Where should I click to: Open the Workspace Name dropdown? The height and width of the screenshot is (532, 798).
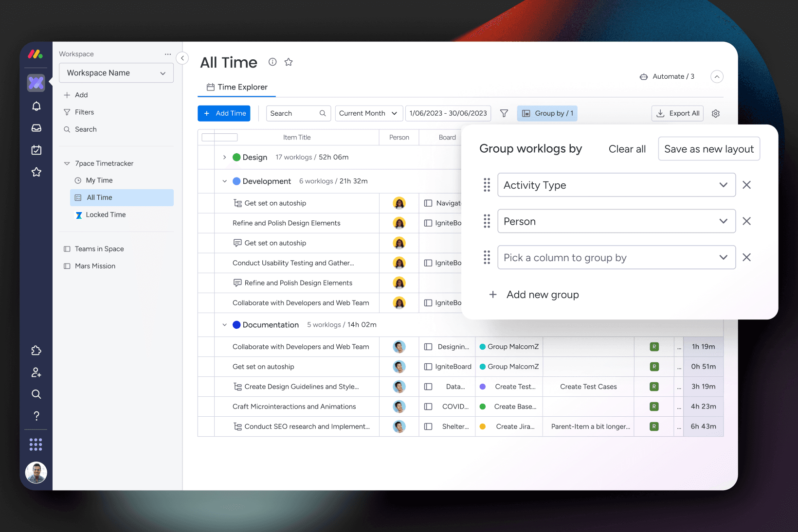click(x=116, y=73)
